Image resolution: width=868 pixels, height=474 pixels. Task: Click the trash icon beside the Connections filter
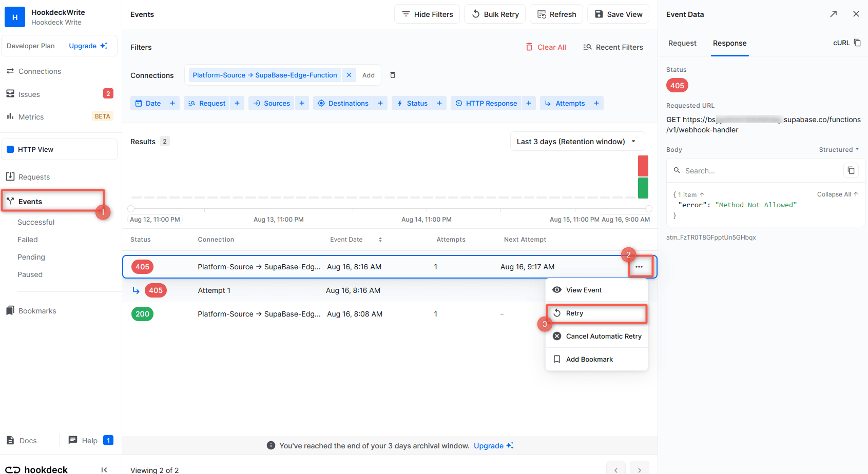[x=393, y=75]
